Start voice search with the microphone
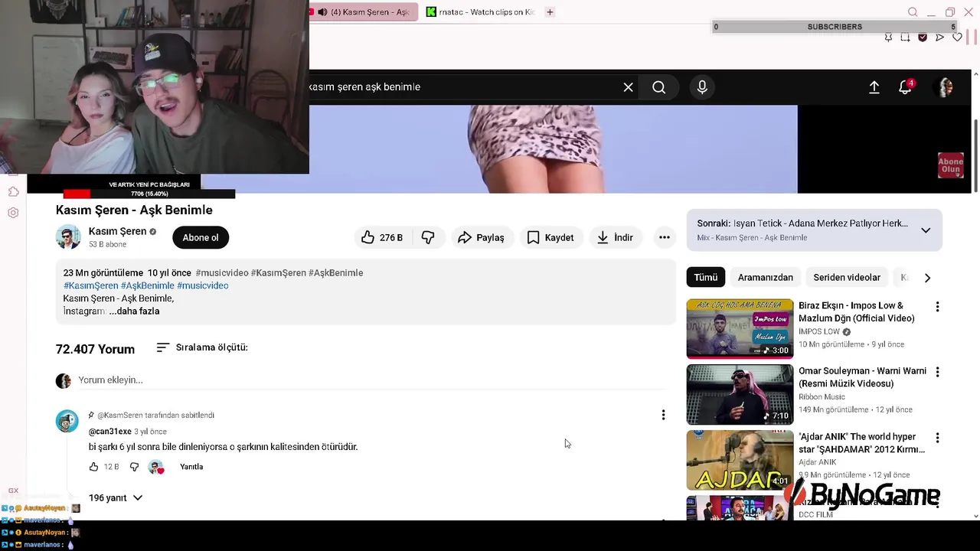The width and height of the screenshot is (980, 551). (x=702, y=87)
